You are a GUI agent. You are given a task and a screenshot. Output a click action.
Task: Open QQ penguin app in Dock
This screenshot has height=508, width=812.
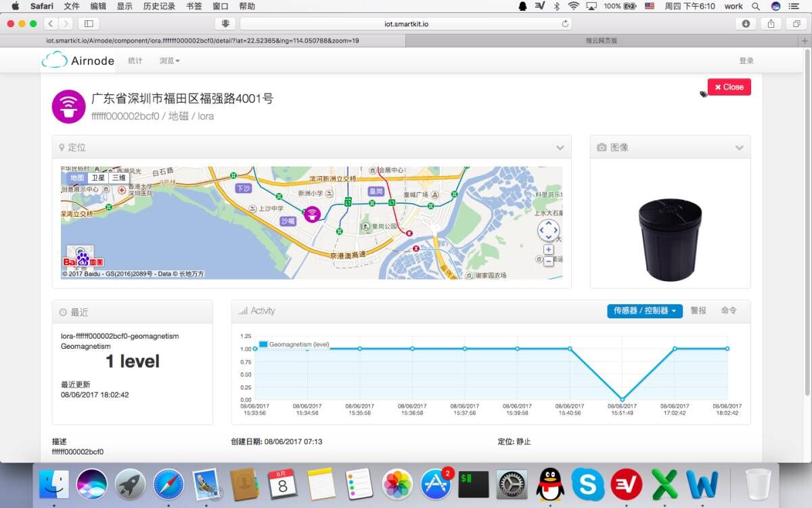point(550,484)
